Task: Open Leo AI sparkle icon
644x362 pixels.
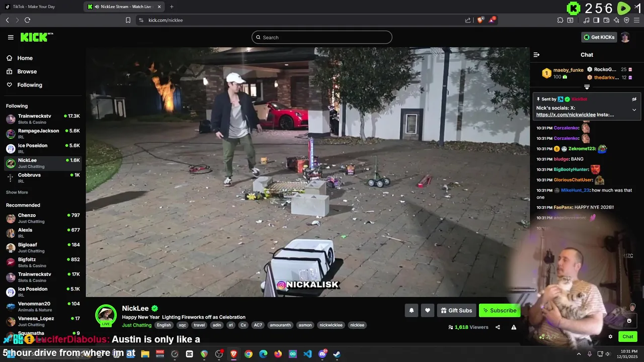Action: (x=616, y=20)
